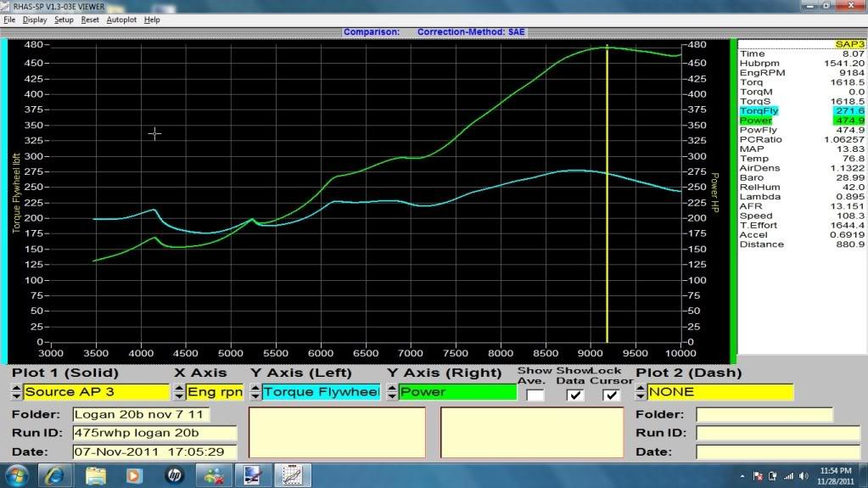Click the Plot 2 NONE spinner arrows
868x488 pixels.
641,392
